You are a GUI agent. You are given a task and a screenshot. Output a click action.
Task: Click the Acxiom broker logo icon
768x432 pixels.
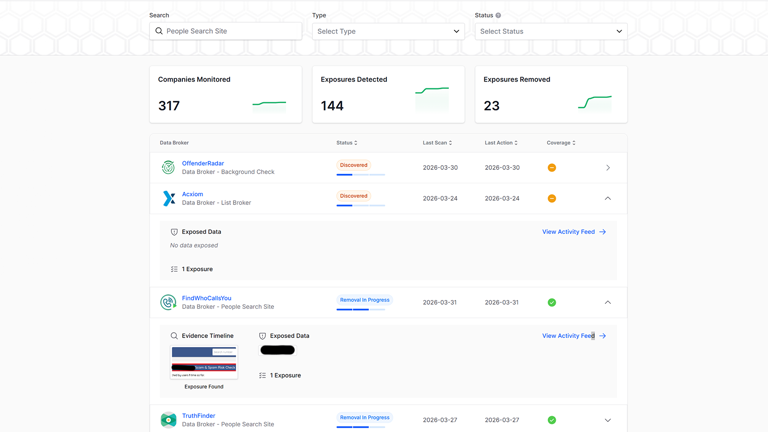coord(168,199)
